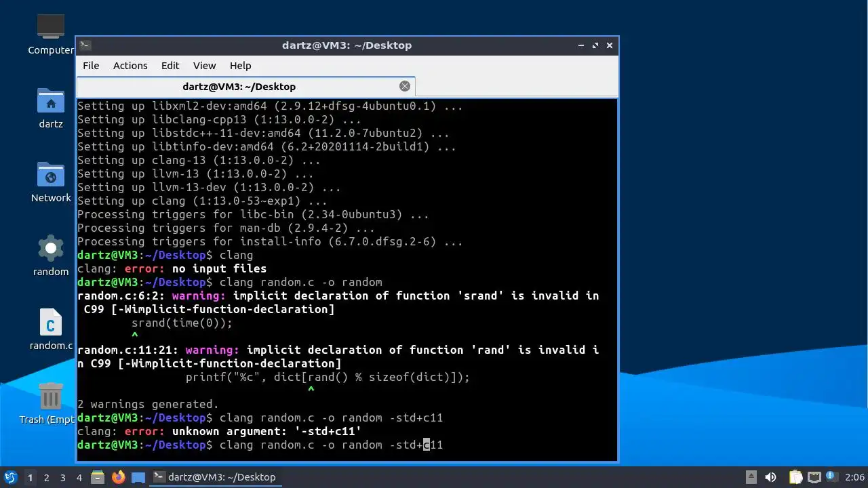868x488 pixels.
Task: Click the 2:06 panel clock
Action: [x=855, y=477]
